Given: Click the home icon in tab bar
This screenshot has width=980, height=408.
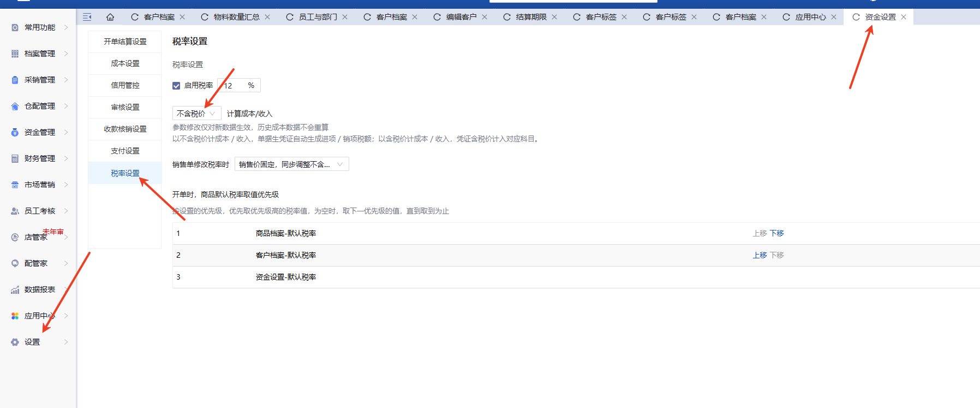Looking at the screenshot, I should point(110,17).
